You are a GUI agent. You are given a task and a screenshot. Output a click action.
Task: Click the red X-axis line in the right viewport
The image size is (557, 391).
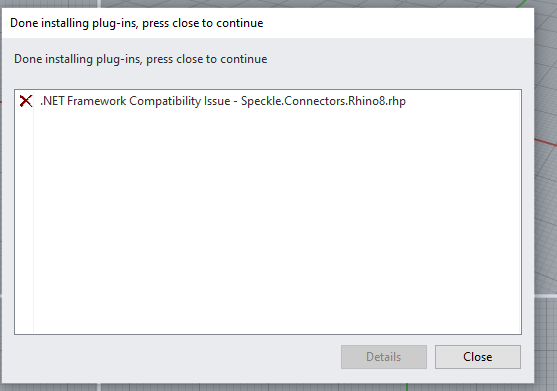pyautogui.click(x=546, y=142)
